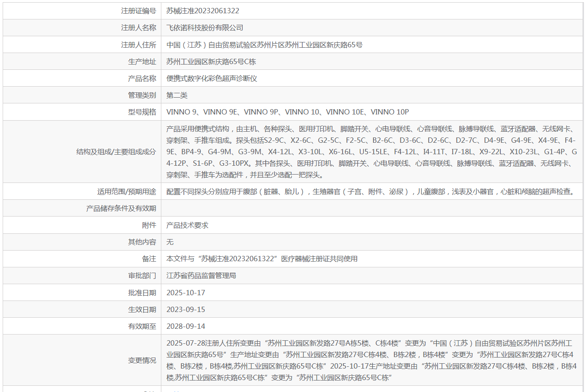Click the '批准日期' row label

click(142, 293)
